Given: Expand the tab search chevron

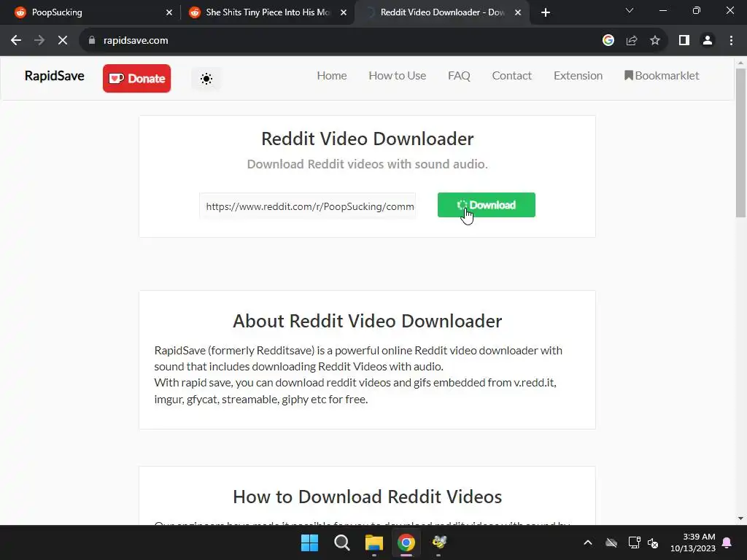Looking at the screenshot, I should click(630, 10).
